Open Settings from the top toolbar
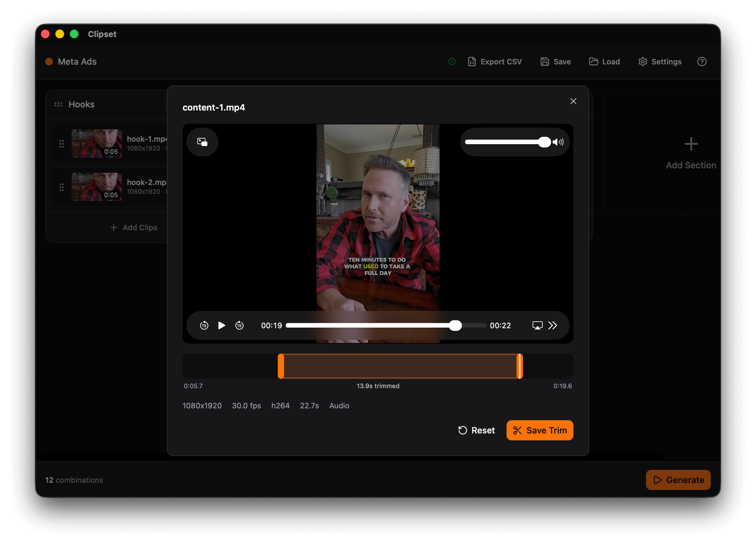The image size is (756, 544). pyautogui.click(x=660, y=62)
